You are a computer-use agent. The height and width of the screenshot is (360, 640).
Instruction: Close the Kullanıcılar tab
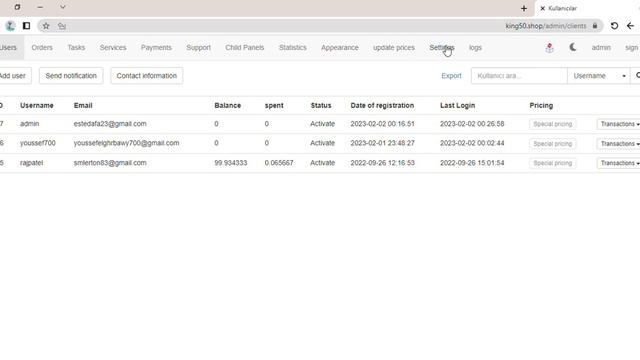click(x=542, y=8)
